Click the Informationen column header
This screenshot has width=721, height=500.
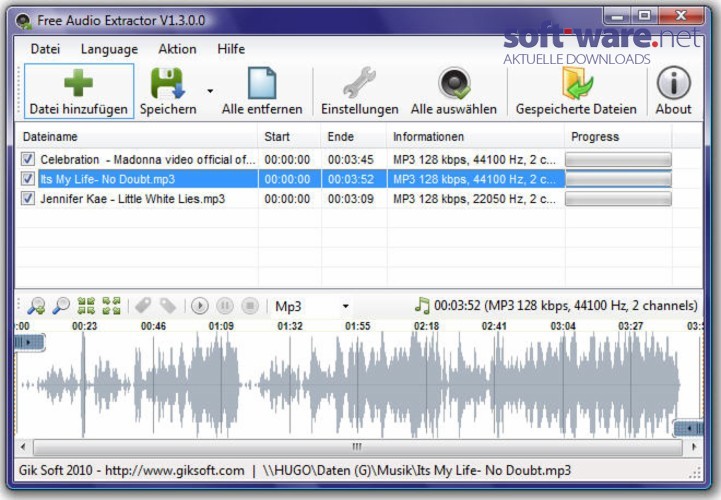pos(475,137)
